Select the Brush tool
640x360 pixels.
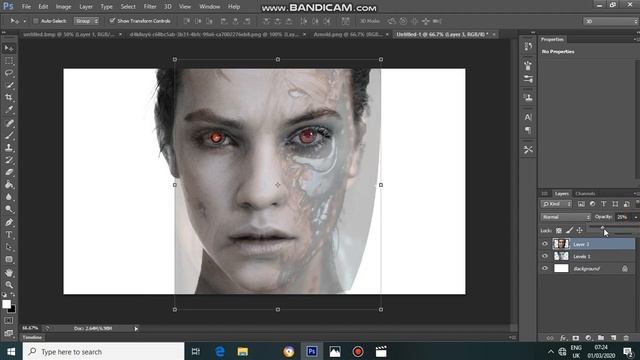pos(9,135)
